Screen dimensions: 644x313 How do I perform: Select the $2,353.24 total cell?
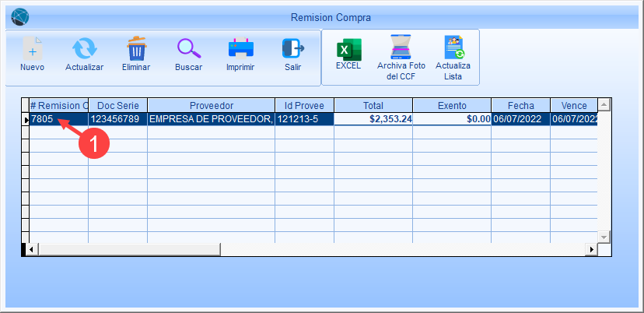pos(373,119)
